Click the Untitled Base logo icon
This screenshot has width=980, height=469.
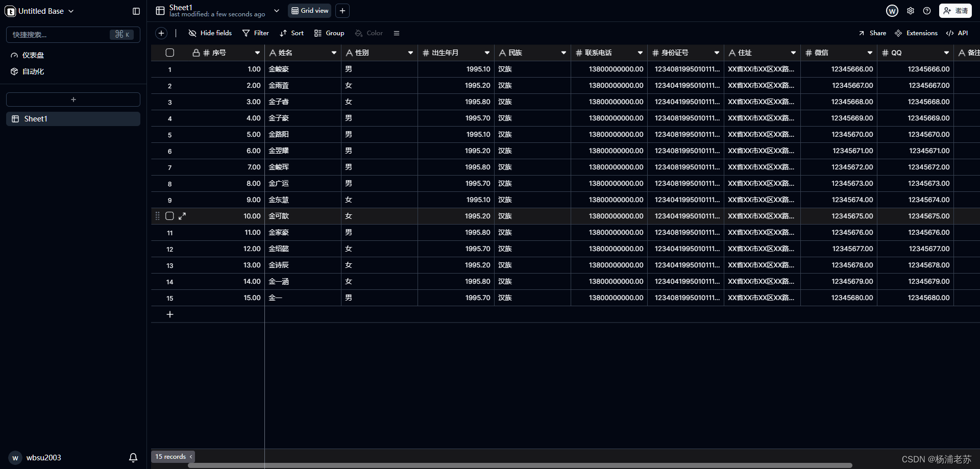point(10,11)
